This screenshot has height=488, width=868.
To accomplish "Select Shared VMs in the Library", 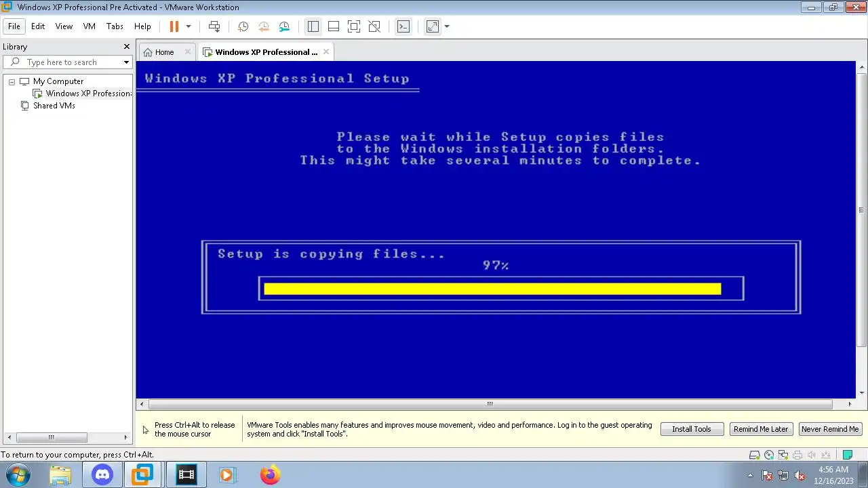I will click(x=54, y=106).
